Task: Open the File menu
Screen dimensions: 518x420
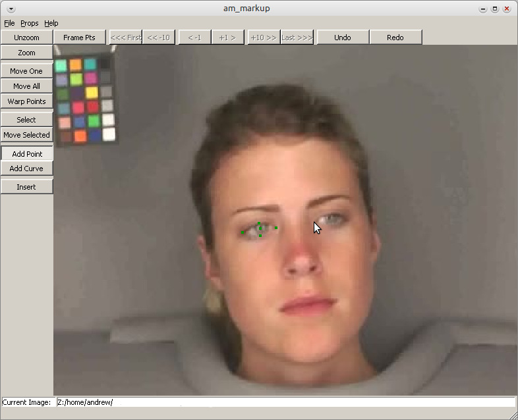Action: click(x=9, y=23)
